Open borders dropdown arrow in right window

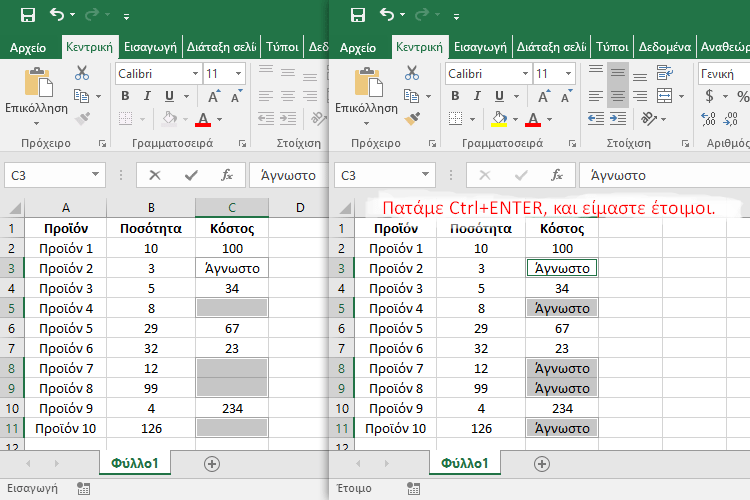[x=473, y=119]
